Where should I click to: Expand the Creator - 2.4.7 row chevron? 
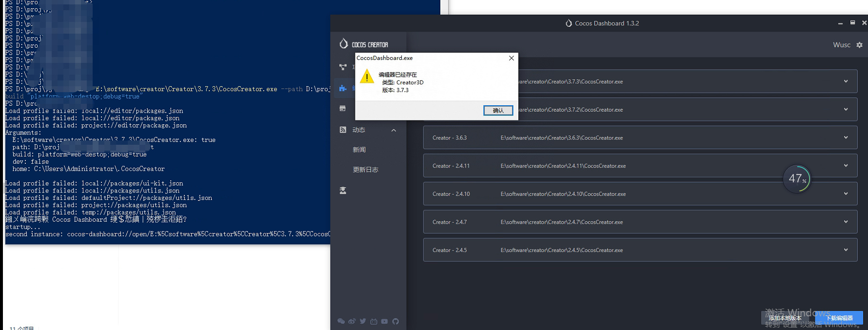(846, 222)
